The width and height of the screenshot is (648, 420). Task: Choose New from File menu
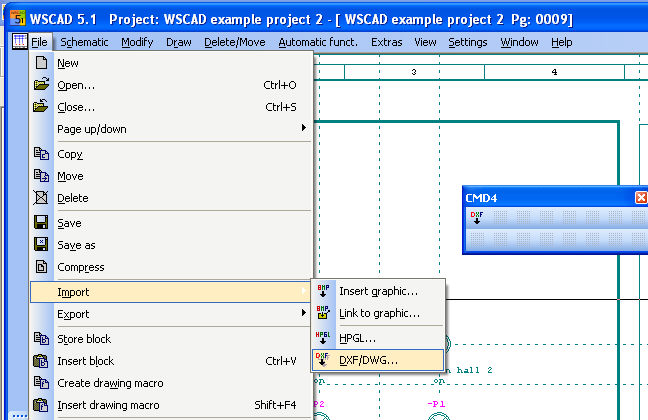pos(171,63)
